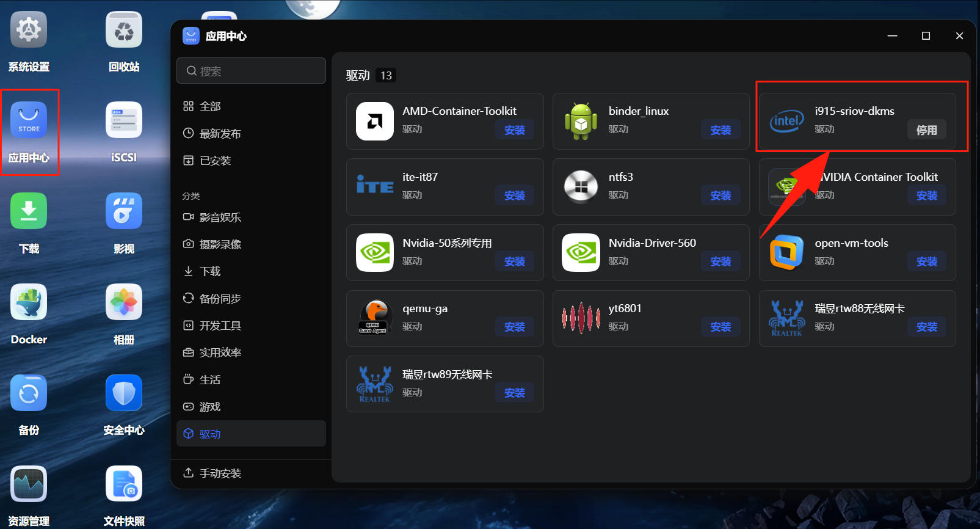The image size is (980, 529).
Task: Open the 相册 photos desktop icon
Action: 124,302
